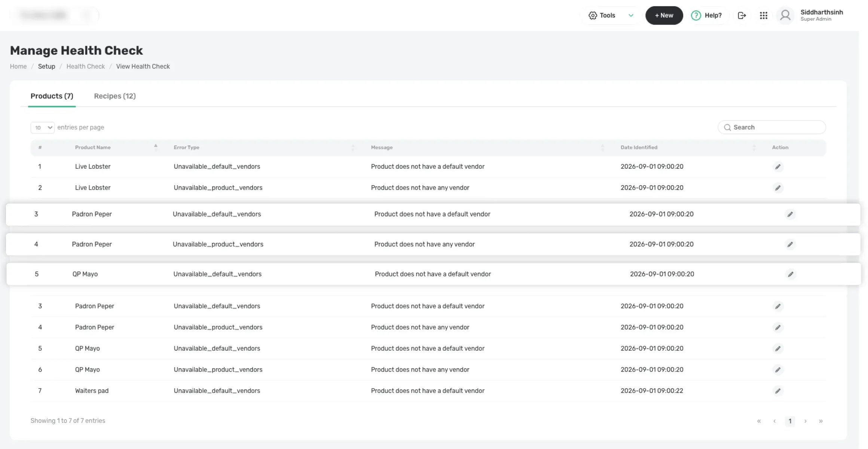Sort by the Error Type column header
The image size is (868, 449).
click(186, 147)
